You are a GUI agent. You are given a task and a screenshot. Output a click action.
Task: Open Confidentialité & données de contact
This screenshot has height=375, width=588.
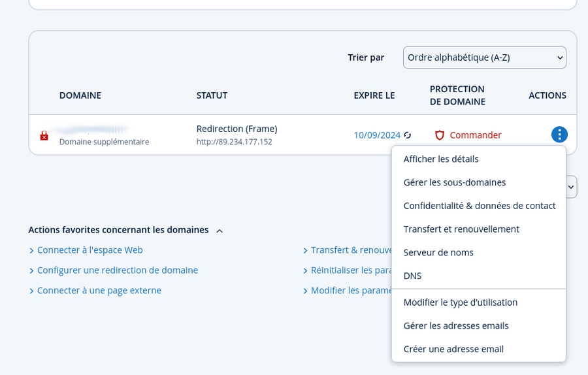click(480, 206)
